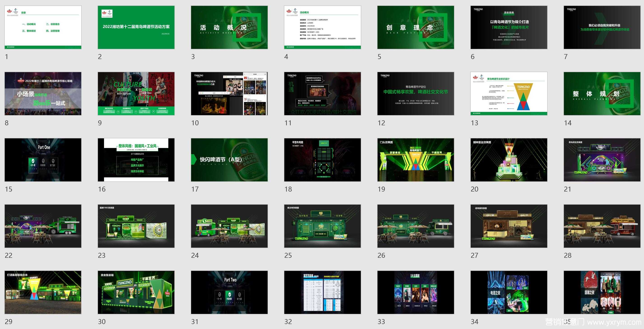Select the 青岛啤酒节主标识设计 logo slide

click(x=509, y=94)
